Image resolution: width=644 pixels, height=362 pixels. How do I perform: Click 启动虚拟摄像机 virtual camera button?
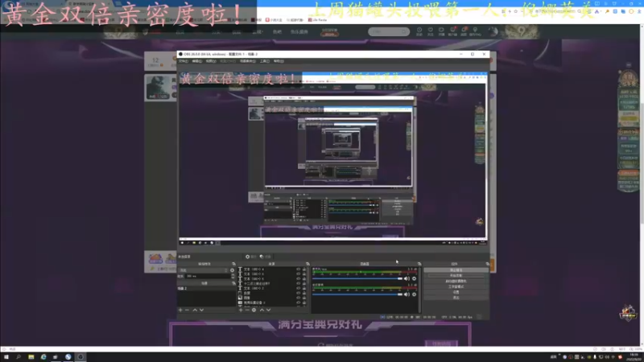pos(456,281)
